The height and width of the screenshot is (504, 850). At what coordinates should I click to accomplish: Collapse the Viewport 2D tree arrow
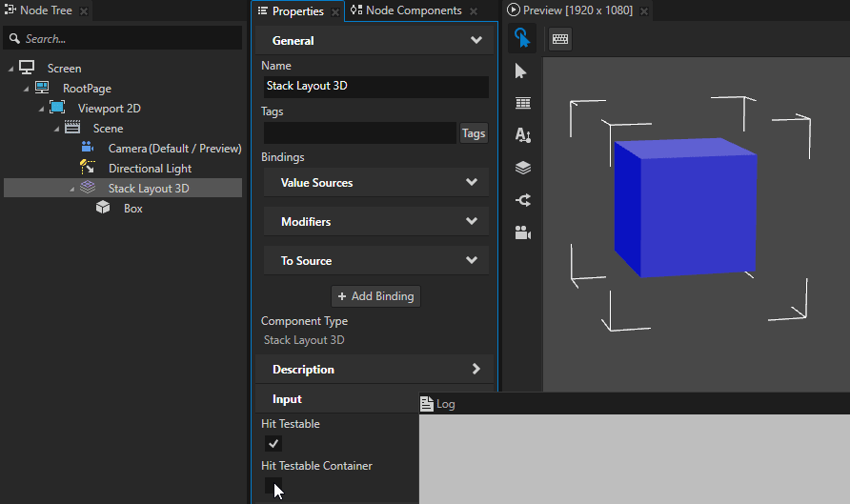(41, 109)
